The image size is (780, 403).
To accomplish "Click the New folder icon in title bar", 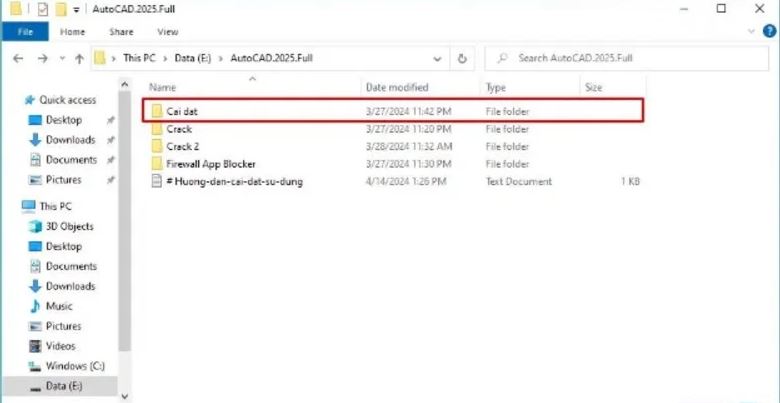I will (61, 9).
